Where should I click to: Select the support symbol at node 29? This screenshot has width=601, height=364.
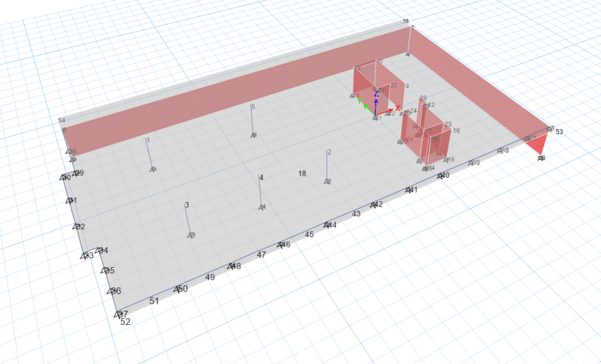[x=75, y=173]
